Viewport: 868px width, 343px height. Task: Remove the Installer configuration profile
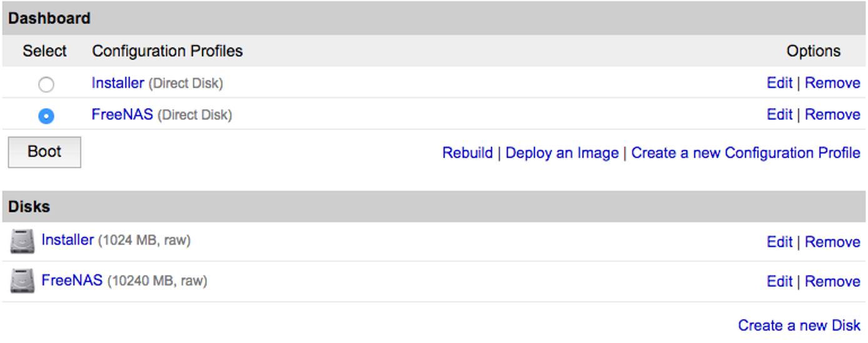pos(832,82)
